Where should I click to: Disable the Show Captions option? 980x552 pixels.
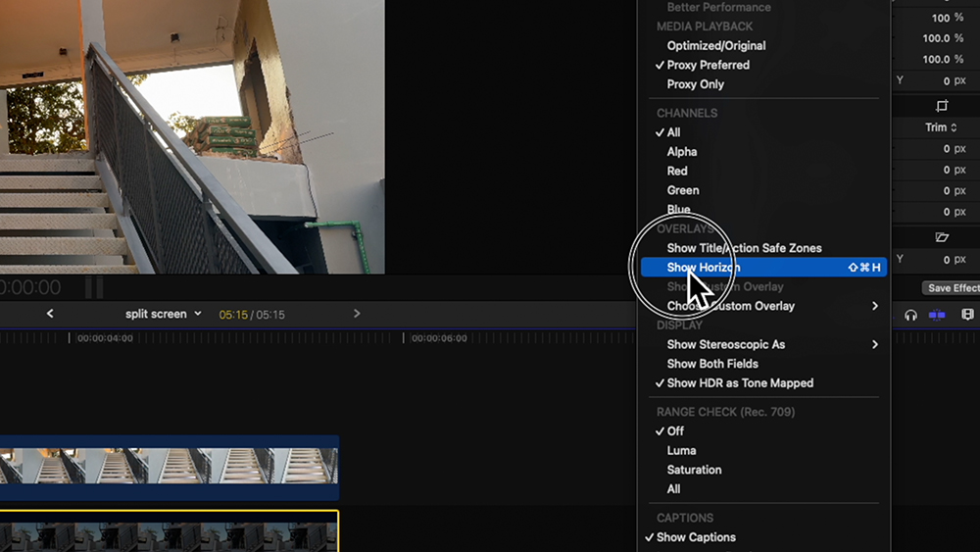coord(696,537)
